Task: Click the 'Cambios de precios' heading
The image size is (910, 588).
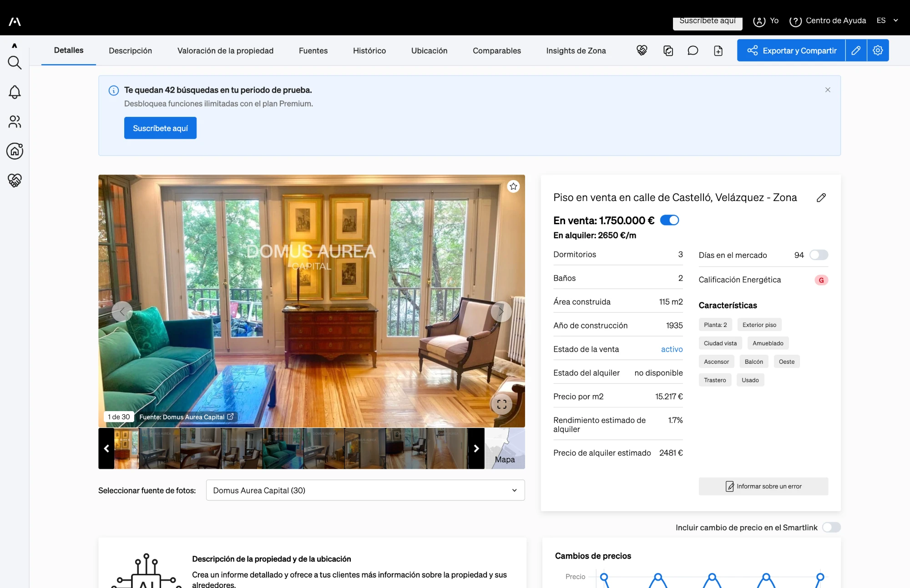Action: (593, 556)
